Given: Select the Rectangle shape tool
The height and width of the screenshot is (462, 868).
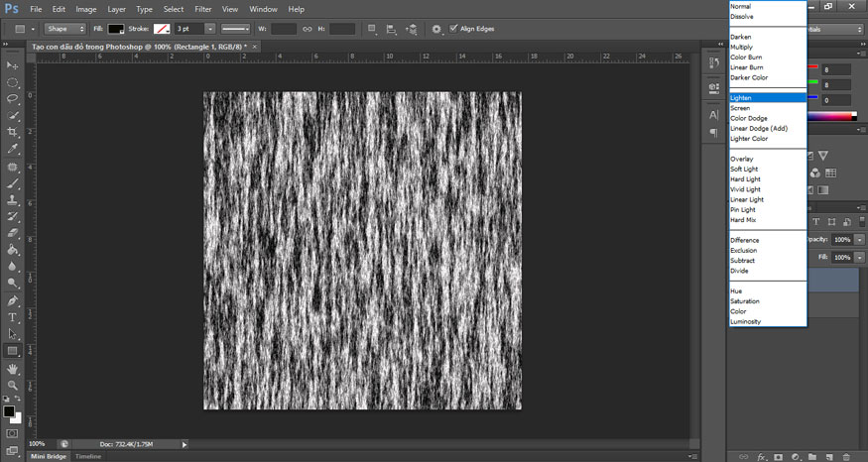Looking at the screenshot, I should [x=12, y=351].
